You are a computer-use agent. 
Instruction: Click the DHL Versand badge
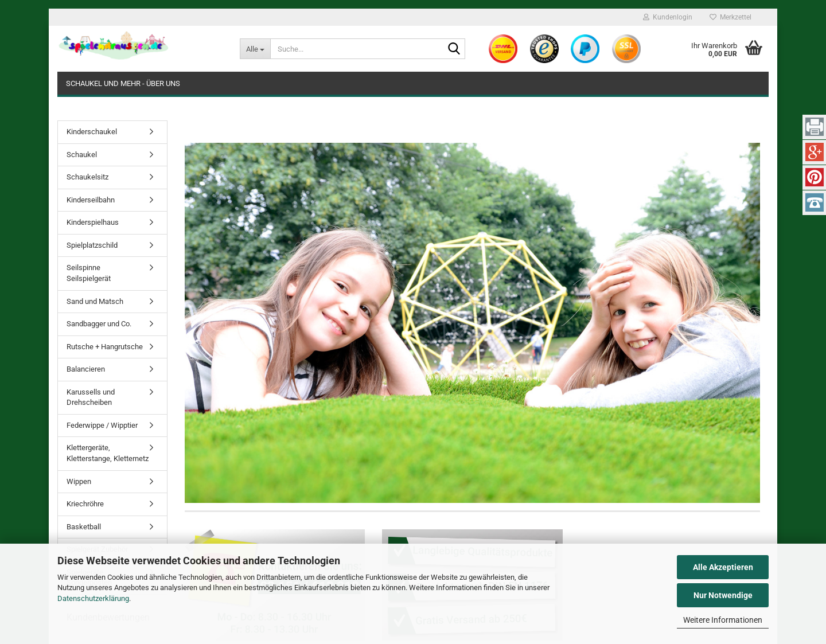tap(503, 49)
